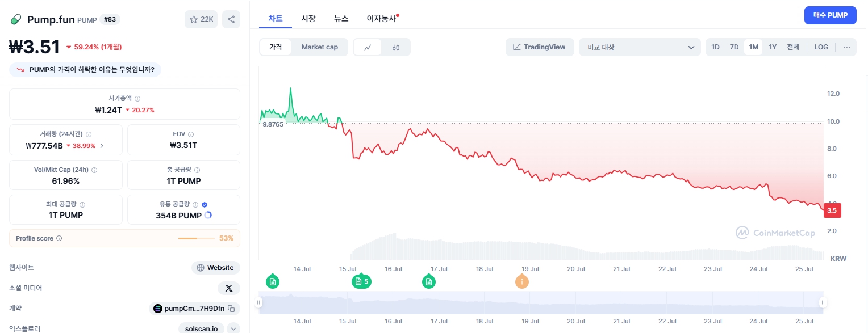
Task: Click the Pump.fun pill logo
Action: (x=15, y=20)
